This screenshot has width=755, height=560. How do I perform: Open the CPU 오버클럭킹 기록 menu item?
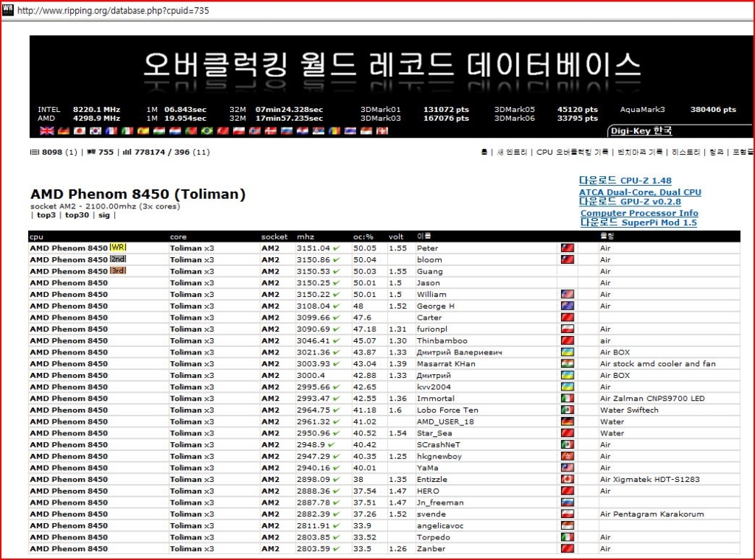[x=572, y=152]
